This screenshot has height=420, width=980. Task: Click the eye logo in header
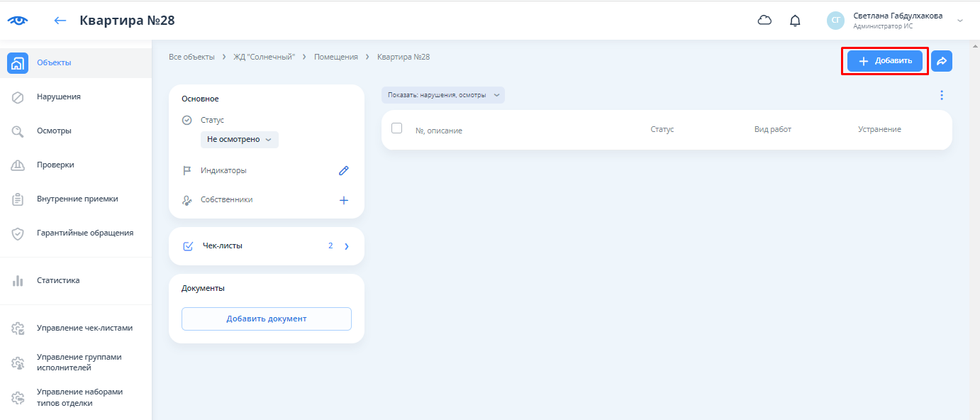pyautogui.click(x=18, y=21)
